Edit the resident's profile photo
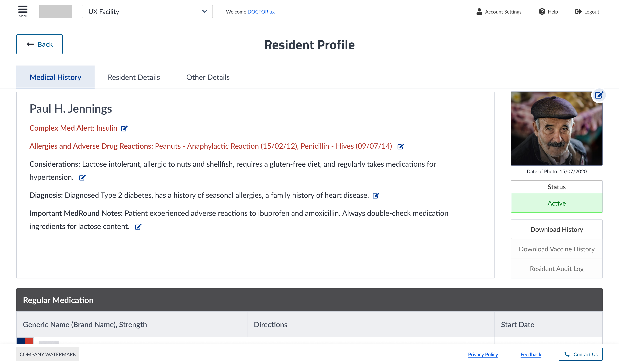The width and height of the screenshot is (619, 364). click(599, 95)
